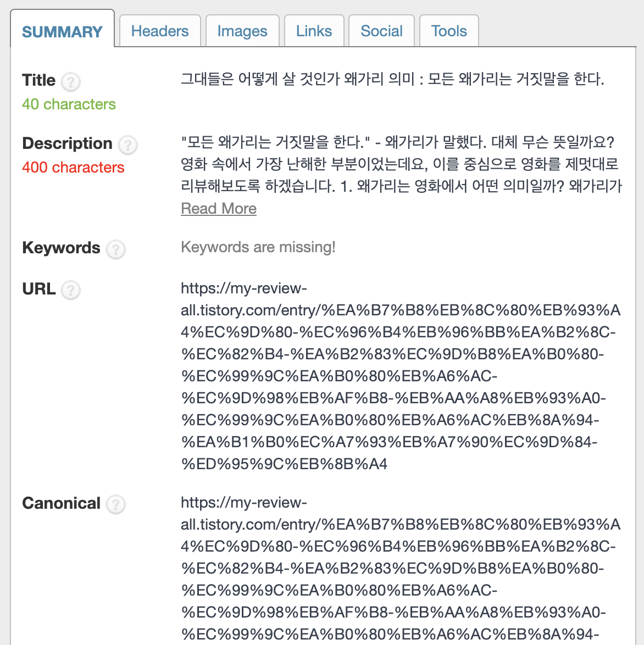
Task: Return to the SUMMARY tab
Action: (x=62, y=32)
